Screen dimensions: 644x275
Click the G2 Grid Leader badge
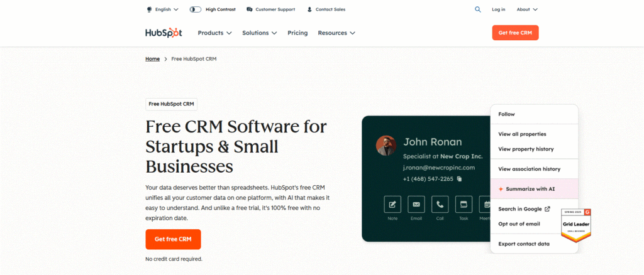[575, 225]
